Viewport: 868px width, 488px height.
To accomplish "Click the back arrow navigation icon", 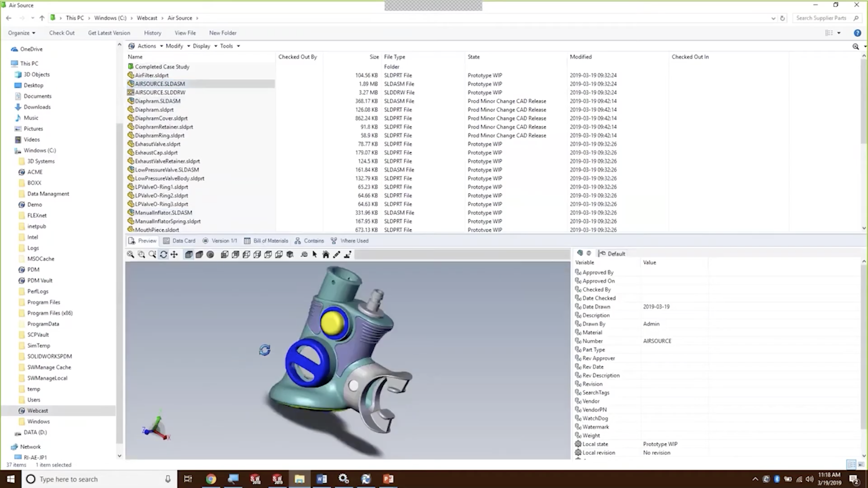I will click(x=9, y=18).
